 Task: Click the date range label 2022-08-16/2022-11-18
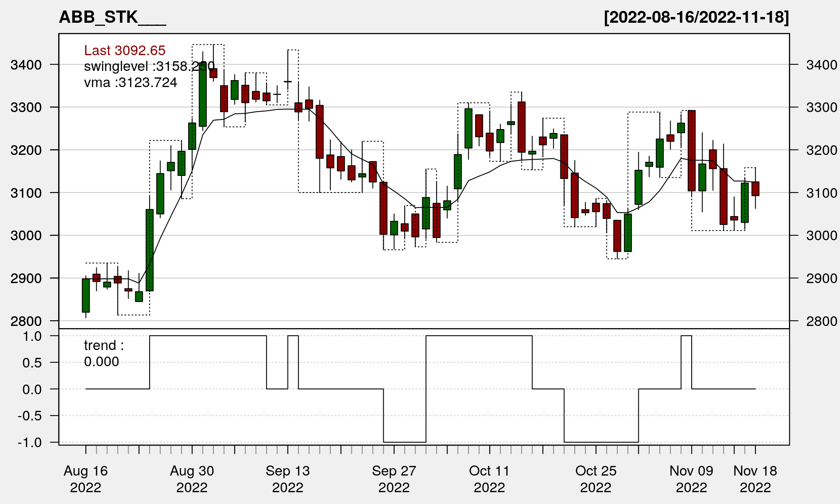point(696,17)
